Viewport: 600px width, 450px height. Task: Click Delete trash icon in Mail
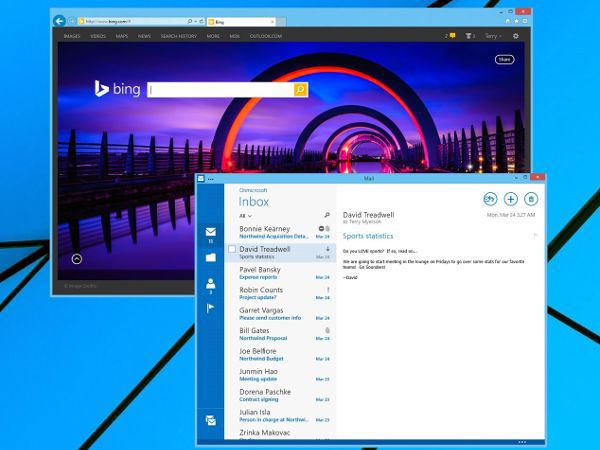531,199
